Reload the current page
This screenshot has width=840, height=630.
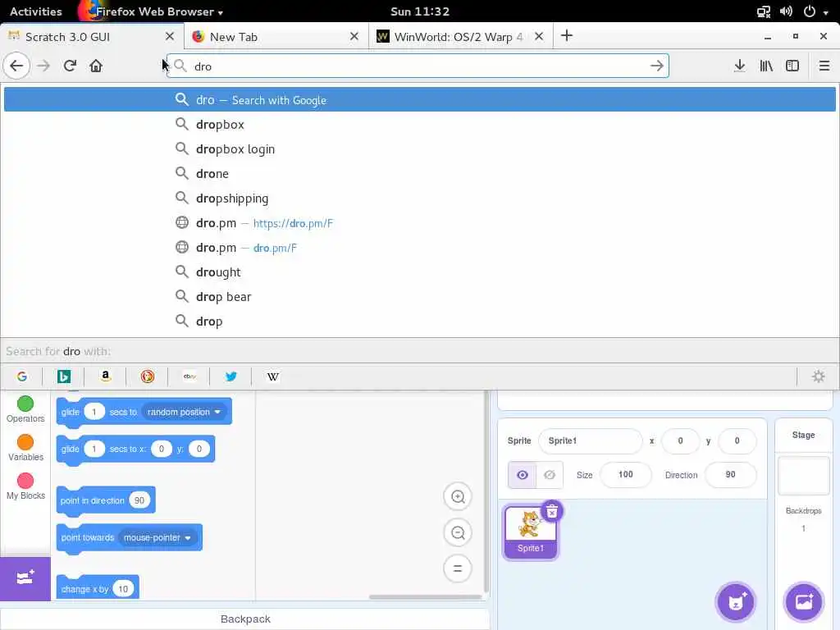pyautogui.click(x=70, y=66)
